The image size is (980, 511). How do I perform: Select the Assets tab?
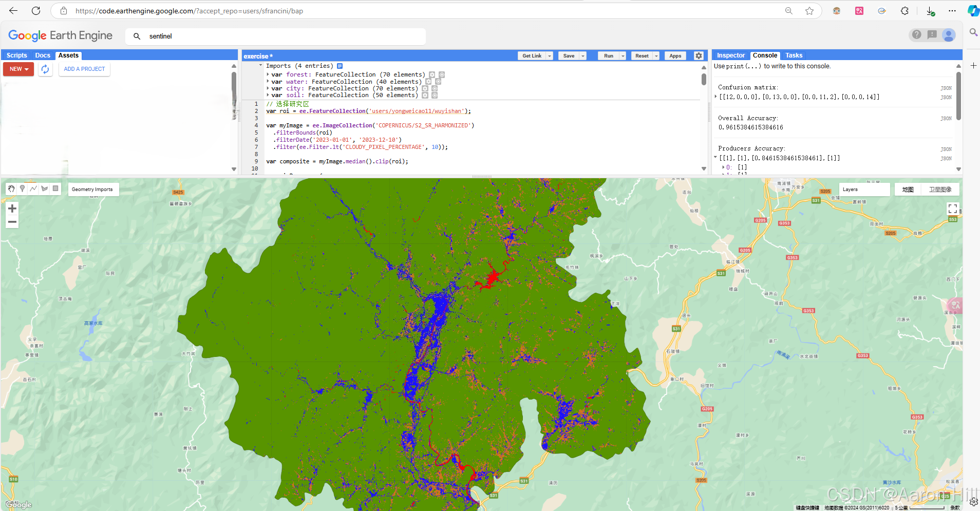(x=68, y=55)
